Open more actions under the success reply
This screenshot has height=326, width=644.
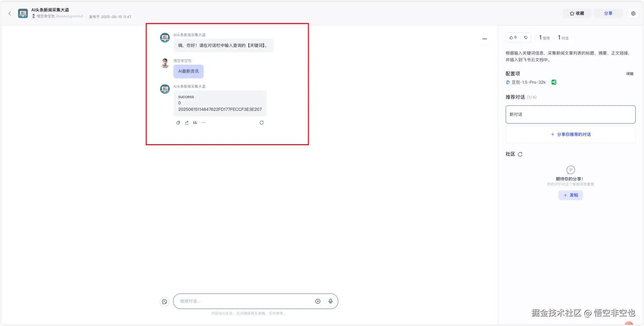(203, 123)
